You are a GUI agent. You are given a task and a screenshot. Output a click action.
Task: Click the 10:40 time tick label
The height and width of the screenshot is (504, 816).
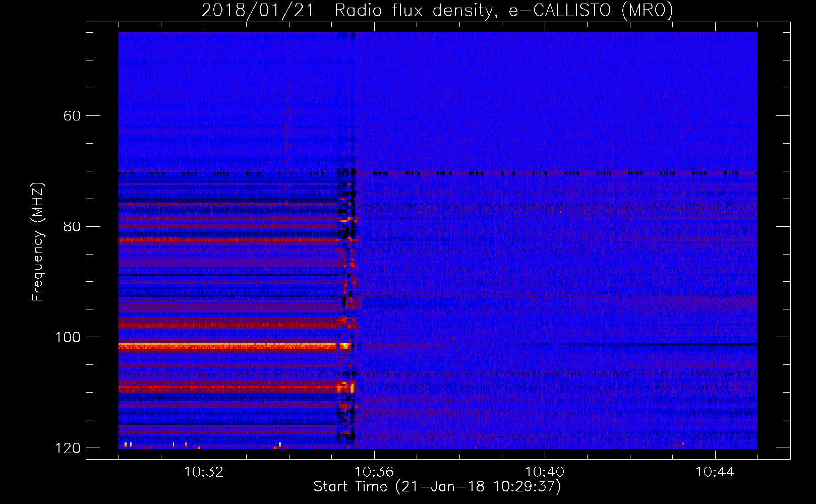tap(545, 472)
